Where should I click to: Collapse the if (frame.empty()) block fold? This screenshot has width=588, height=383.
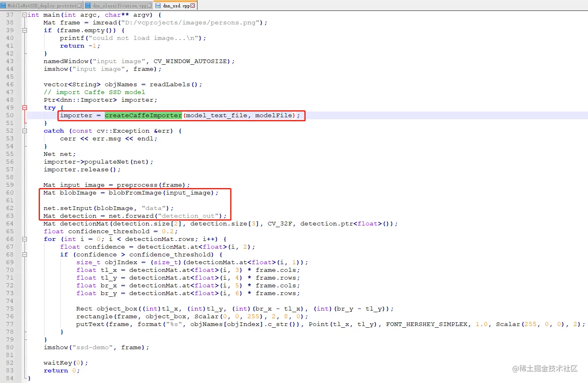[x=24, y=30]
